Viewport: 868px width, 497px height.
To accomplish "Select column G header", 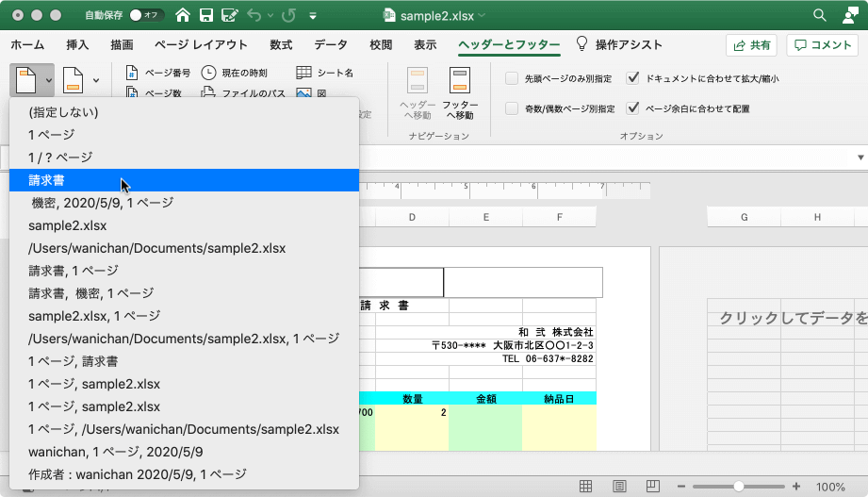I will (744, 217).
